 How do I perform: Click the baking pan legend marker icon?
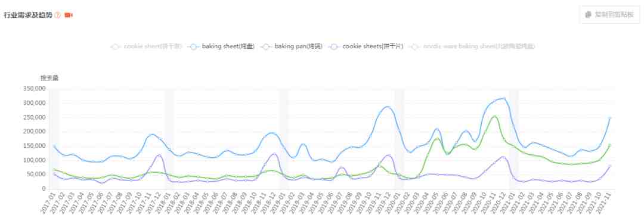(x=266, y=47)
